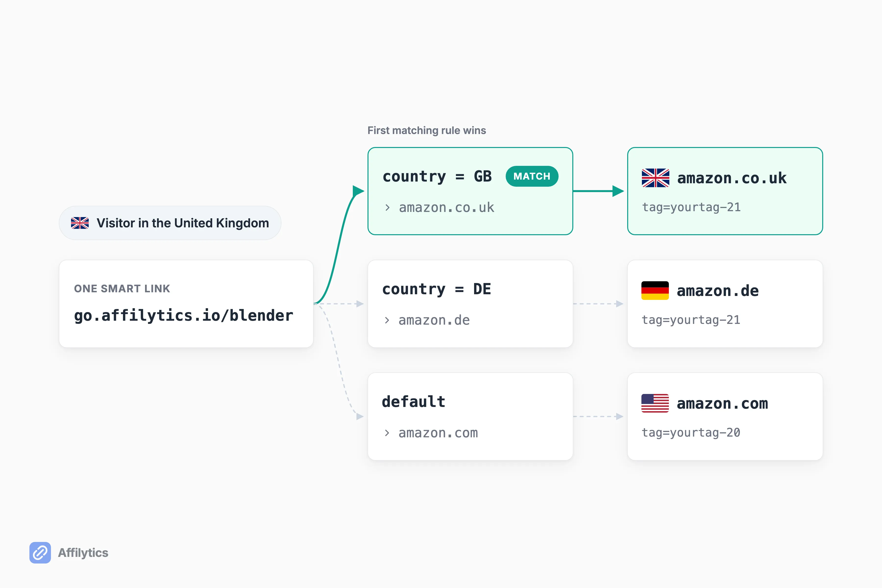Click the amazon.co.uk destination heading
This screenshot has width=882, height=588.
[732, 178]
